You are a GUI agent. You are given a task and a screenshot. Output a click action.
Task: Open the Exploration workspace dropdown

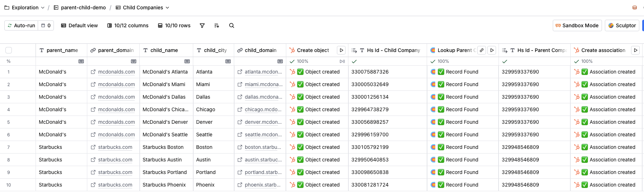[24, 8]
